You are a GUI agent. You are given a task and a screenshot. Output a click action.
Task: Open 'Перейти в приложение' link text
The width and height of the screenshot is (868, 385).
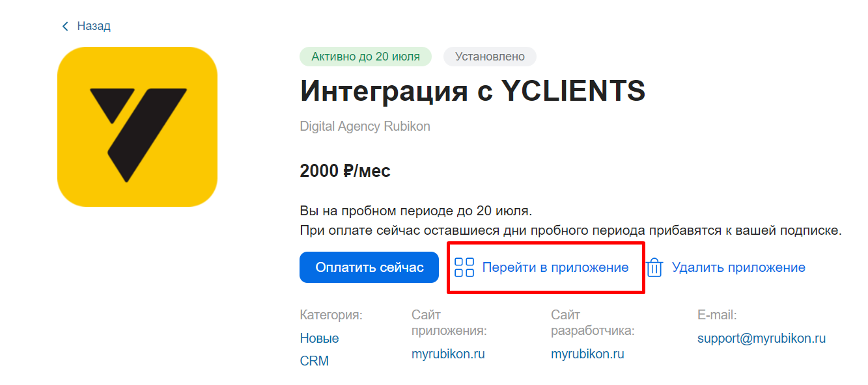pyautogui.click(x=555, y=267)
